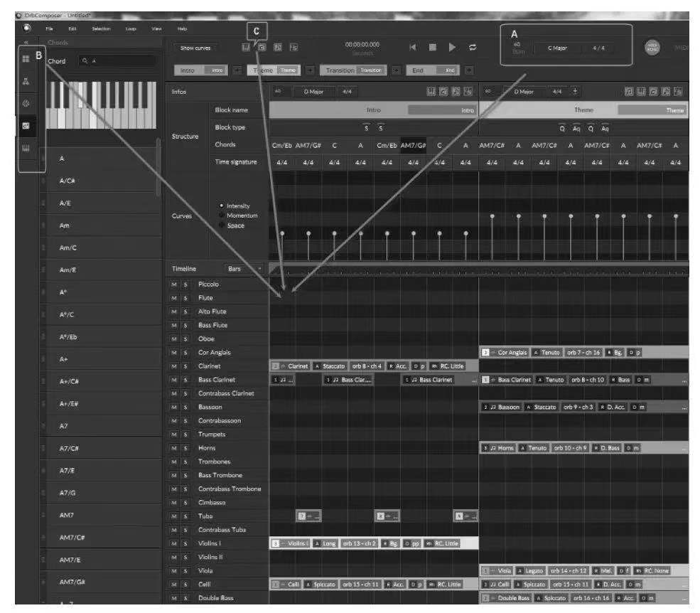Collapse the left panel with double chevron
The height and width of the screenshot is (613, 700).
tap(26, 43)
